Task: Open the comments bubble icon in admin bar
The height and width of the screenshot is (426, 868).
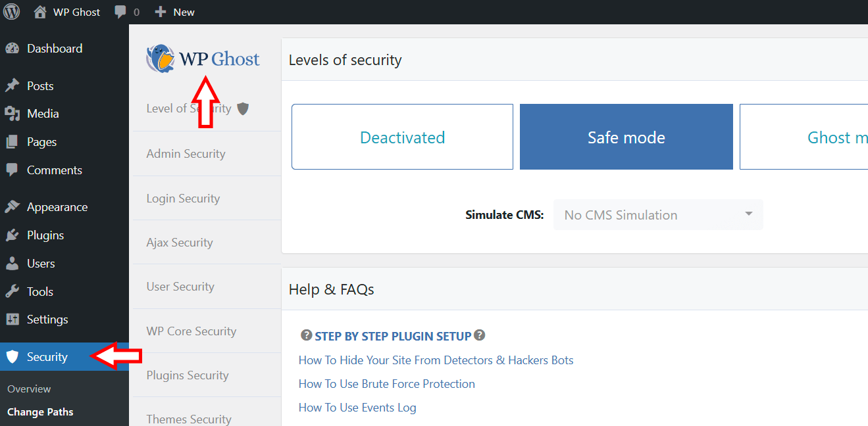Action: pos(120,12)
